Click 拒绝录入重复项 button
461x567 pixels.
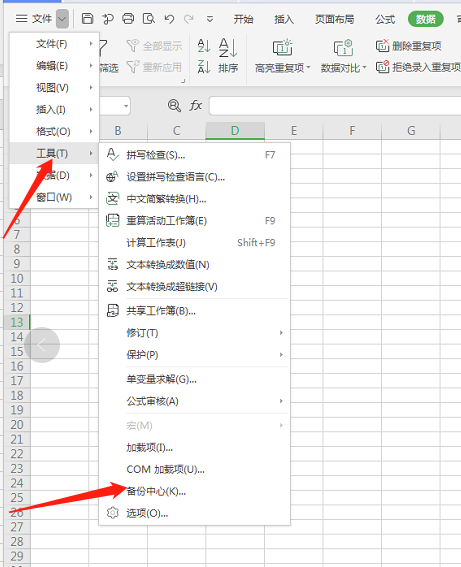(x=418, y=67)
